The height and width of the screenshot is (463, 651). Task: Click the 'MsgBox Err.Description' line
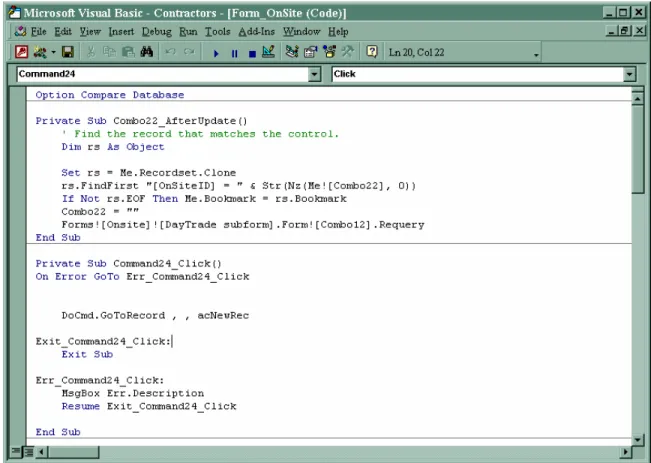tap(133, 393)
